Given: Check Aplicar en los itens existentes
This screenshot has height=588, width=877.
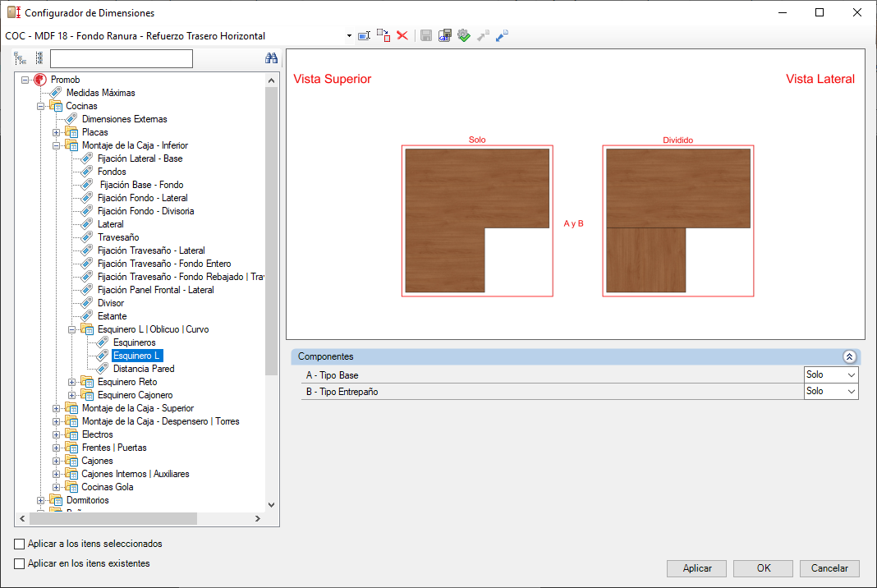Looking at the screenshot, I should pyautogui.click(x=20, y=563).
